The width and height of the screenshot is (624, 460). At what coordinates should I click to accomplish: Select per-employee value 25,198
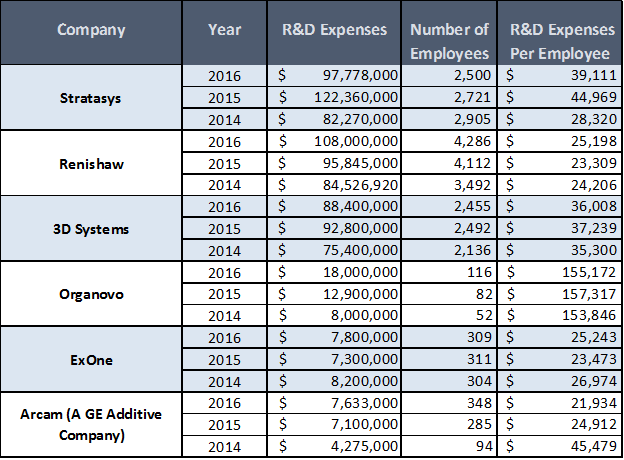(x=560, y=141)
